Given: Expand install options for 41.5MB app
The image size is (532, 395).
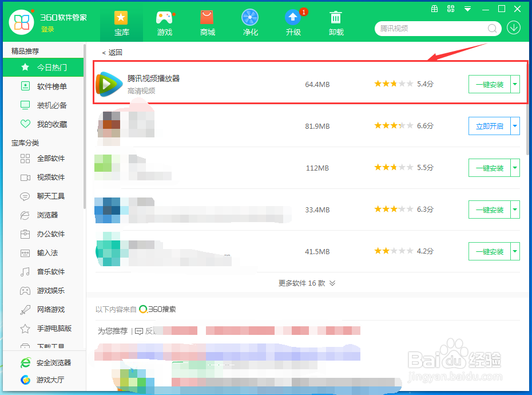Looking at the screenshot, I should click(515, 251).
